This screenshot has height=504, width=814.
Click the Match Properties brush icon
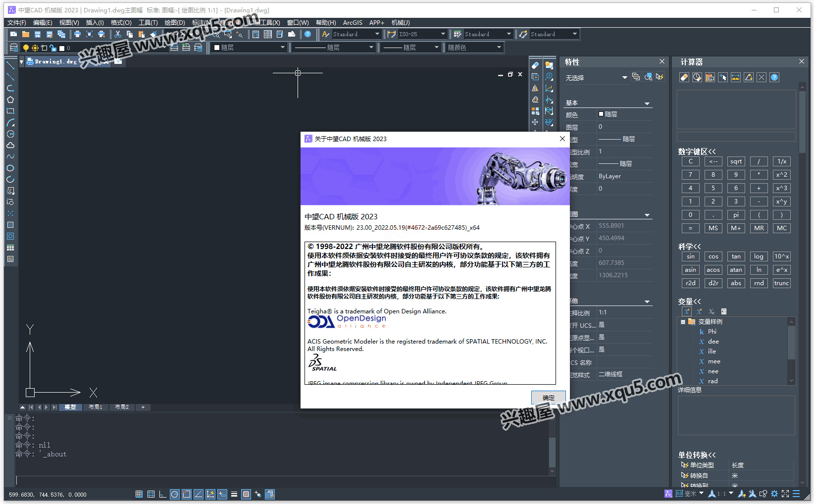tap(153, 34)
